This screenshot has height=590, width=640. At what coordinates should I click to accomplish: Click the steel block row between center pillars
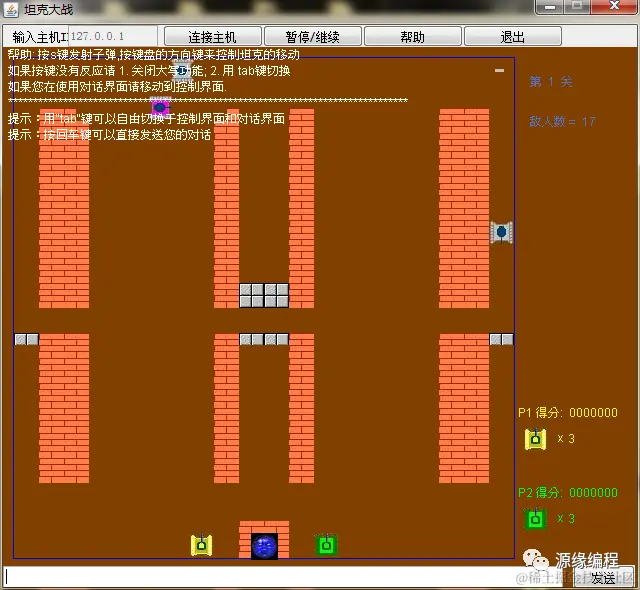(264, 339)
